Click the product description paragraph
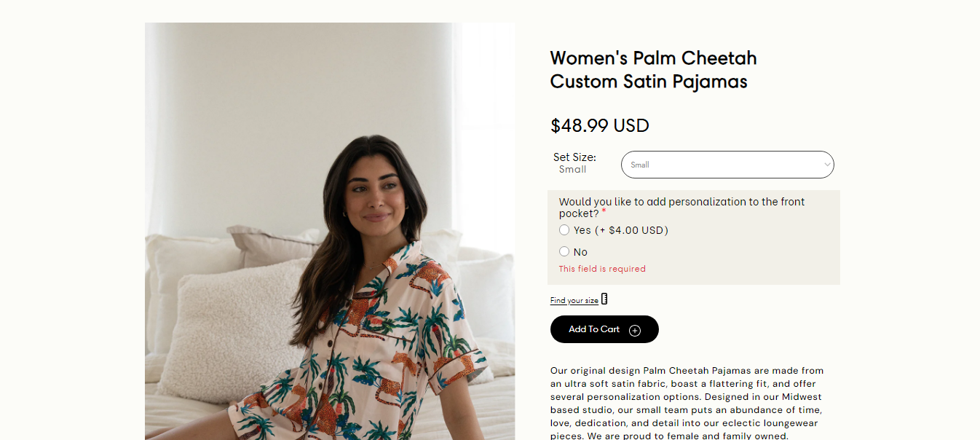 click(x=687, y=403)
